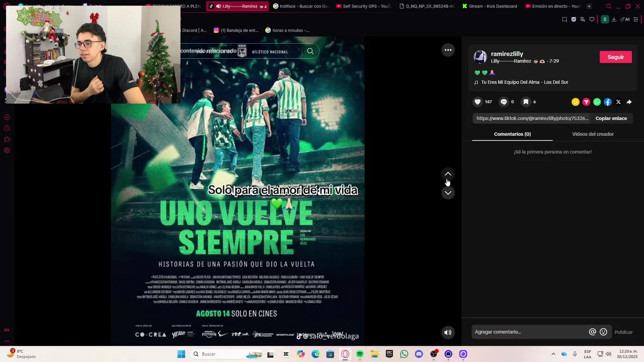Follow ramirezlilly with Seguir button
This screenshot has height=362, width=644.
pyautogui.click(x=615, y=57)
